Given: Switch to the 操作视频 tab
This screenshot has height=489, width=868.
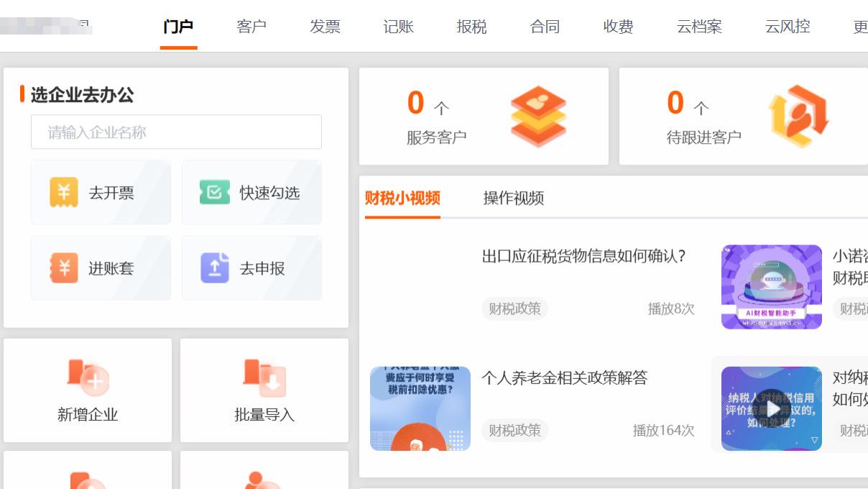Looking at the screenshot, I should [512, 198].
